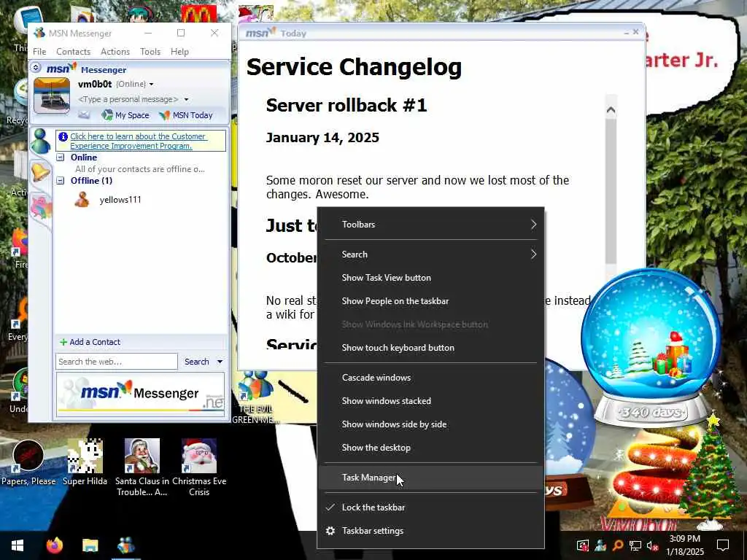Viewport: 747px width, 560px height.
Task: Select the alerts bell tab icon
Action: tap(41, 171)
